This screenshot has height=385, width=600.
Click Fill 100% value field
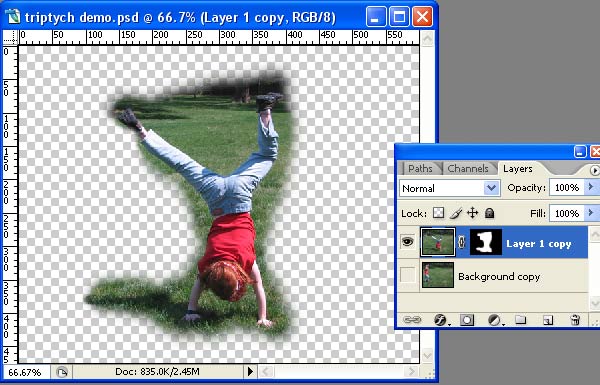click(567, 213)
